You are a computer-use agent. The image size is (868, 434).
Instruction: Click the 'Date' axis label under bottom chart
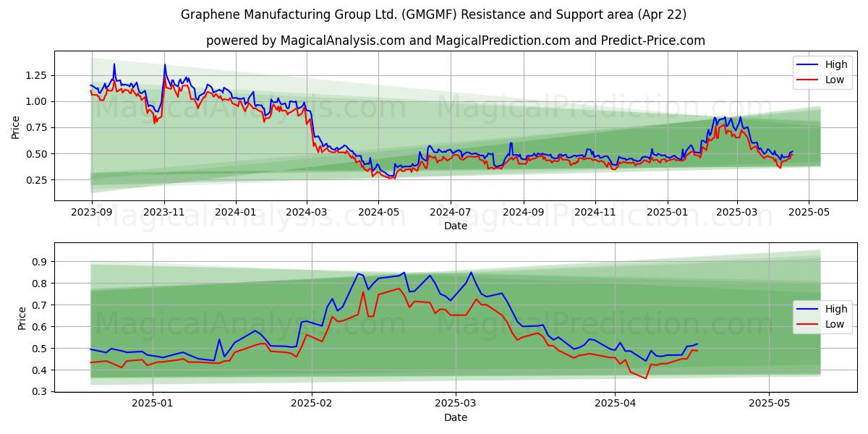pyautogui.click(x=456, y=417)
